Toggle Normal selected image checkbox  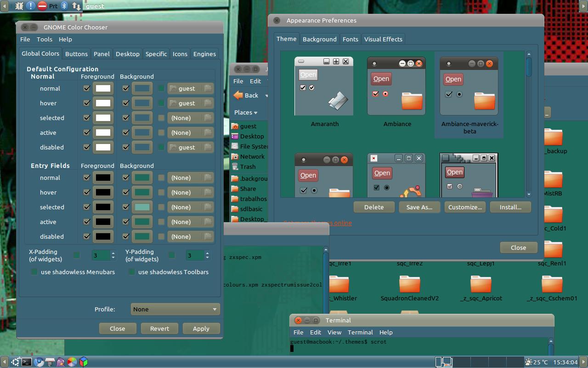click(161, 118)
